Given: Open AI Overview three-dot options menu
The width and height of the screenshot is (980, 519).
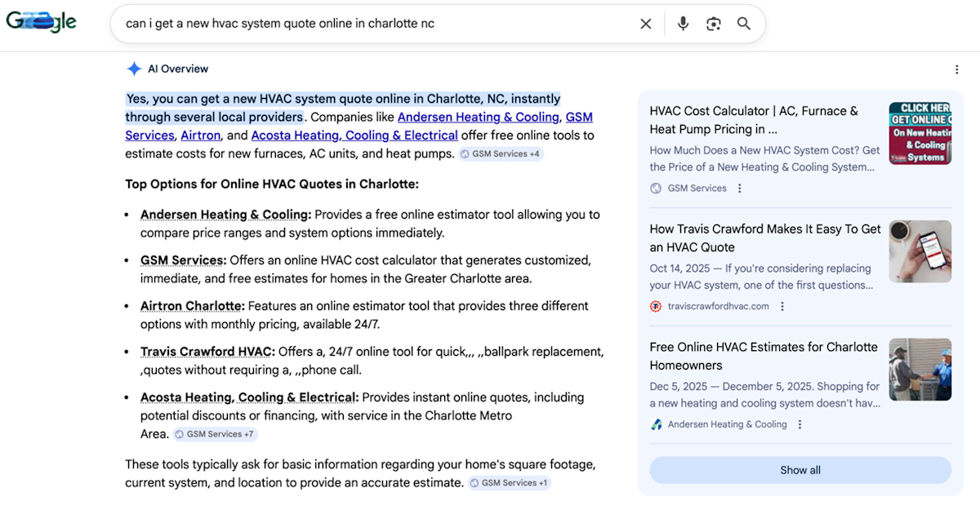Looking at the screenshot, I should tap(957, 69).
